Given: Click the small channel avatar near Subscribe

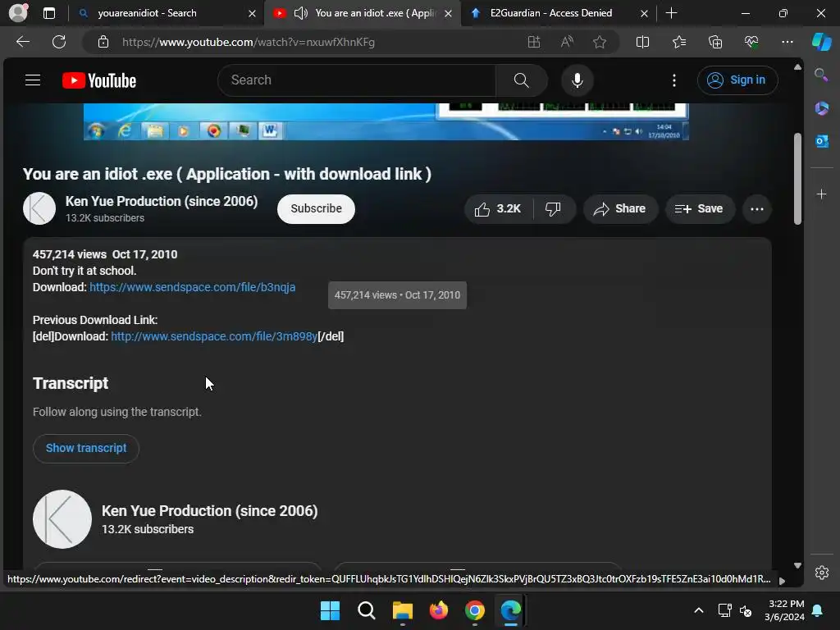Looking at the screenshot, I should [39, 208].
